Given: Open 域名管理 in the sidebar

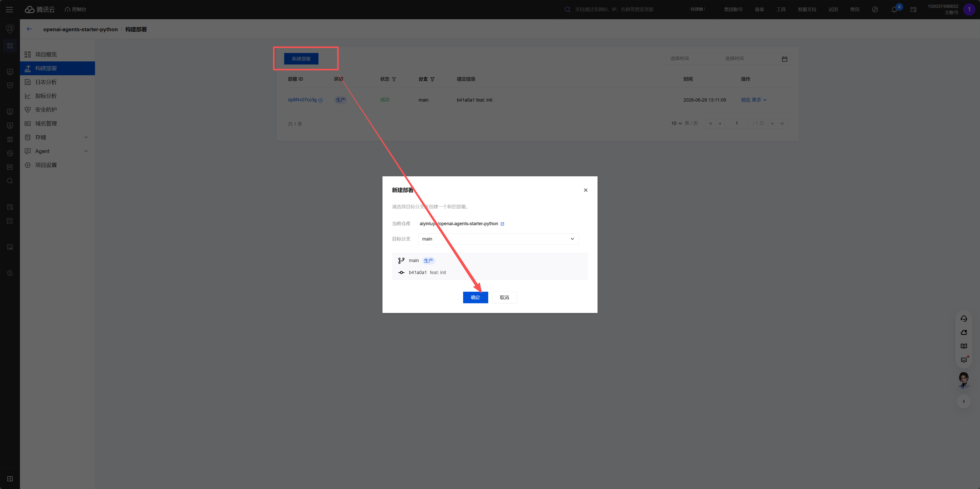Looking at the screenshot, I should 57,124.
